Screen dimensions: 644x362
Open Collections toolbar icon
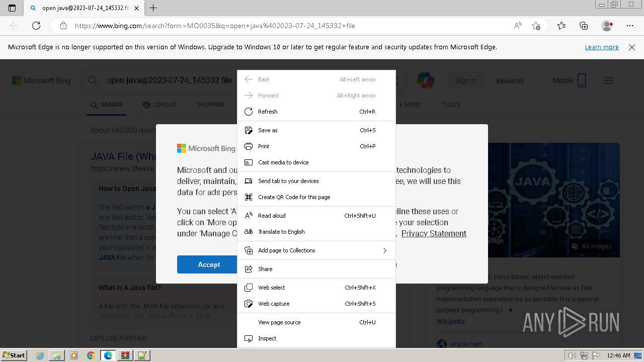(x=584, y=26)
